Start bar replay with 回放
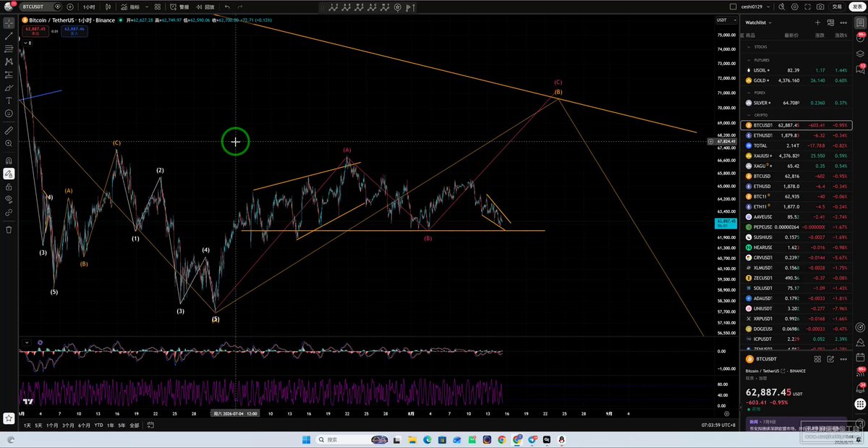 tap(206, 7)
